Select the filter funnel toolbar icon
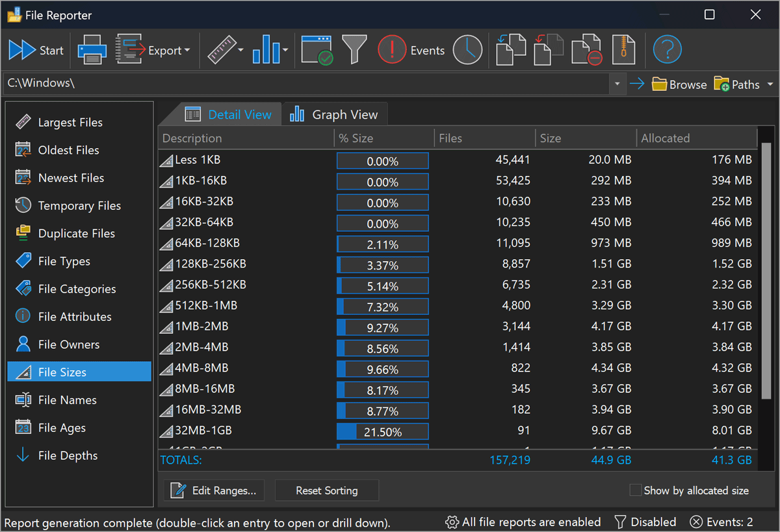 coord(355,49)
